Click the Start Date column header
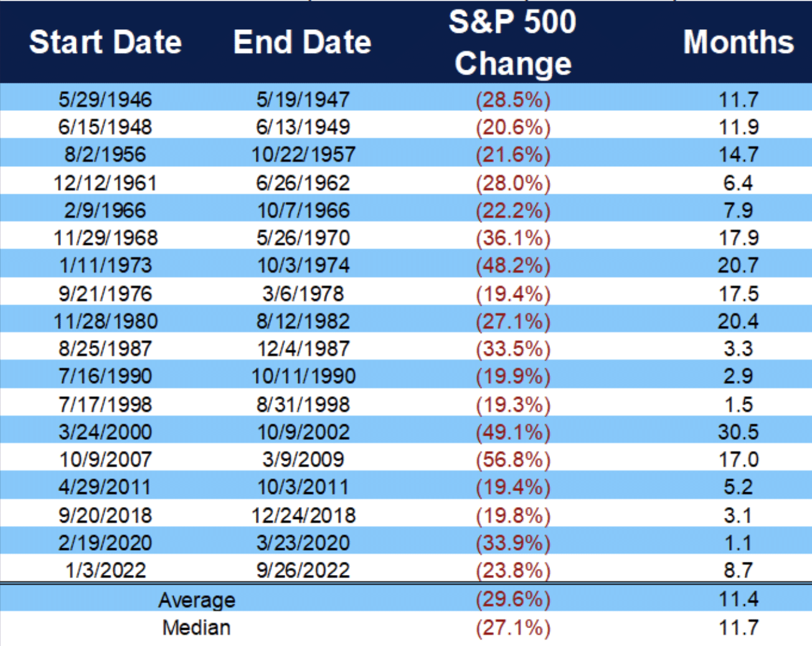 (x=105, y=42)
